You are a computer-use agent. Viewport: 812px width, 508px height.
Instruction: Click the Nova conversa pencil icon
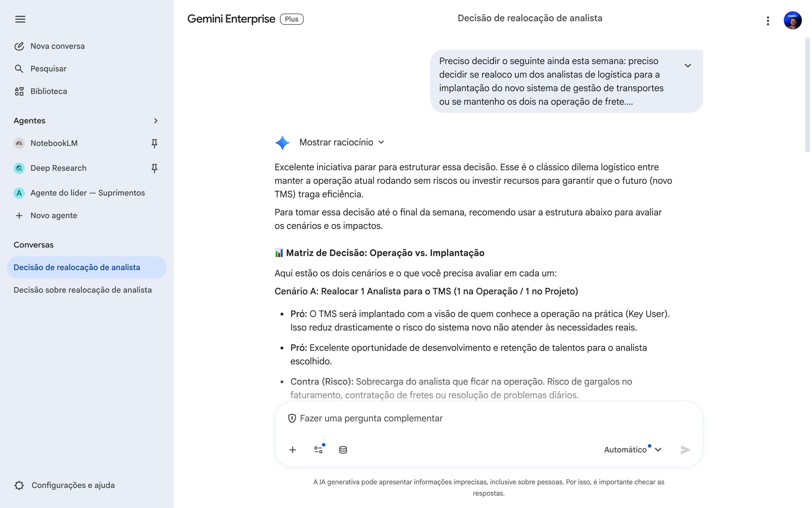click(19, 46)
